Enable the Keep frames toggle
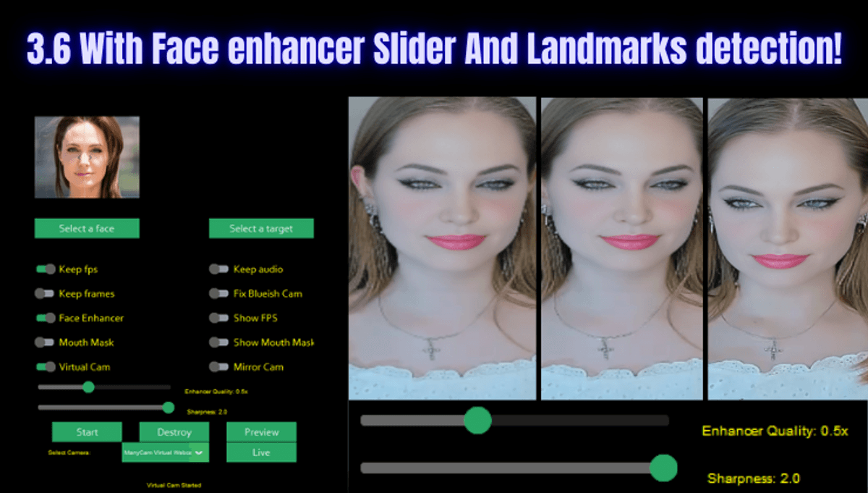Image resolution: width=868 pixels, height=493 pixels. [x=44, y=294]
